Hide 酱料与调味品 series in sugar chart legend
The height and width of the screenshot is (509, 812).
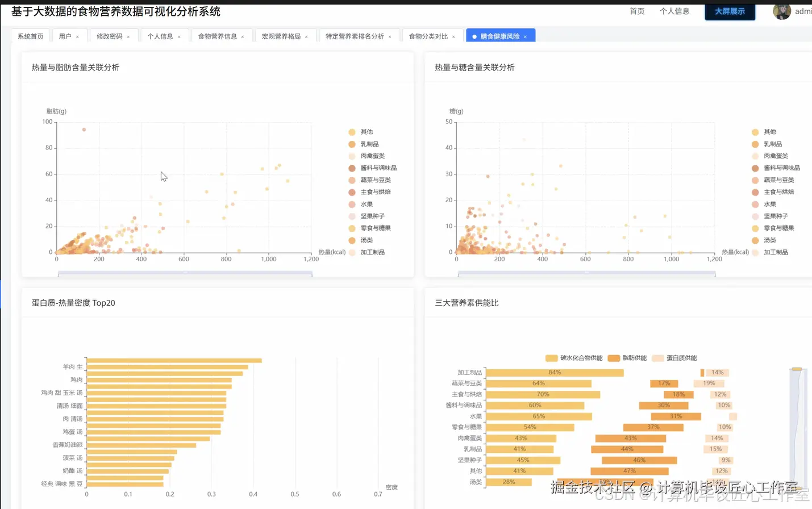click(x=776, y=168)
